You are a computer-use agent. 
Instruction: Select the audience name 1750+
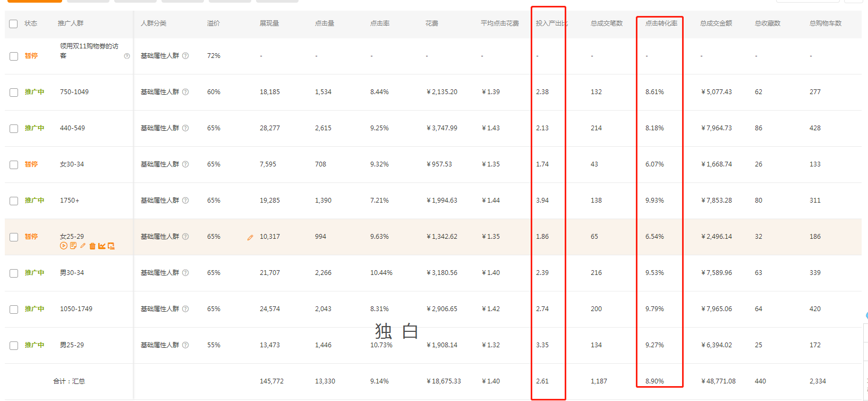(x=70, y=200)
